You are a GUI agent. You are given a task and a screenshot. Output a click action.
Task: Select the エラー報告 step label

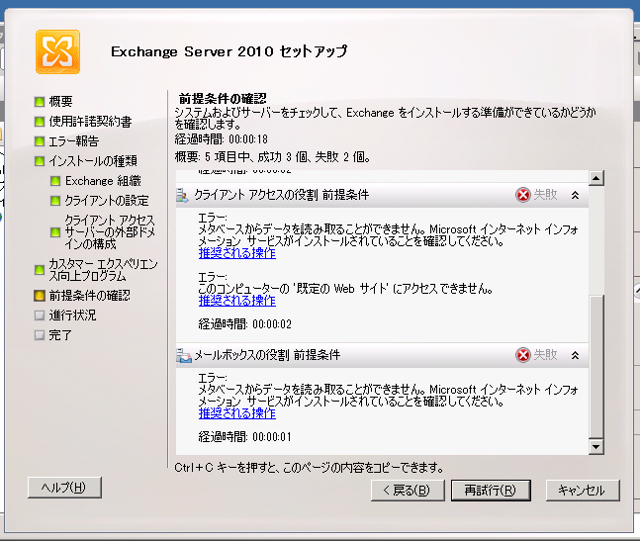click(x=74, y=141)
